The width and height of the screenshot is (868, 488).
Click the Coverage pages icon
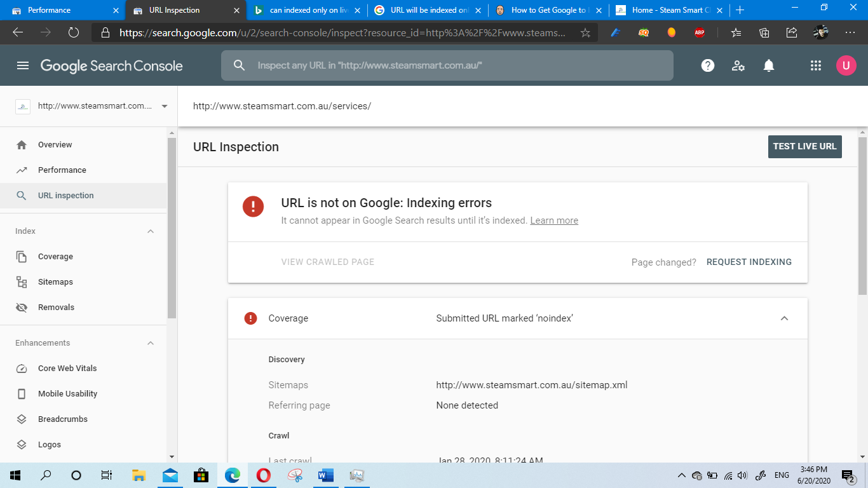(x=22, y=257)
